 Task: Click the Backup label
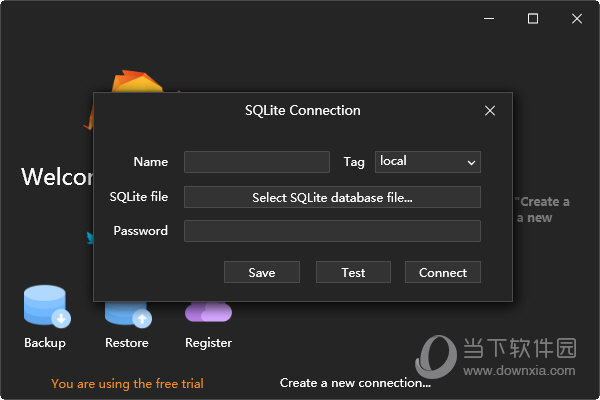tap(45, 343)
